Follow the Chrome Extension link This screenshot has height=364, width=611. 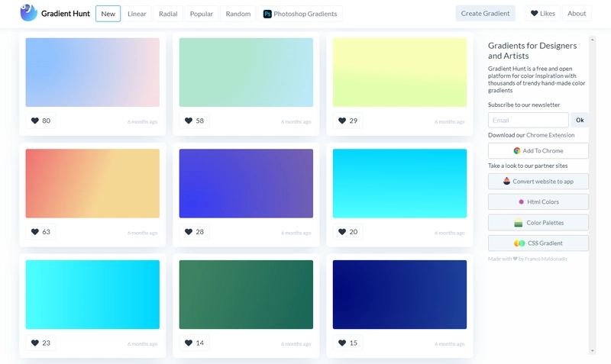[x=550, y=135]
